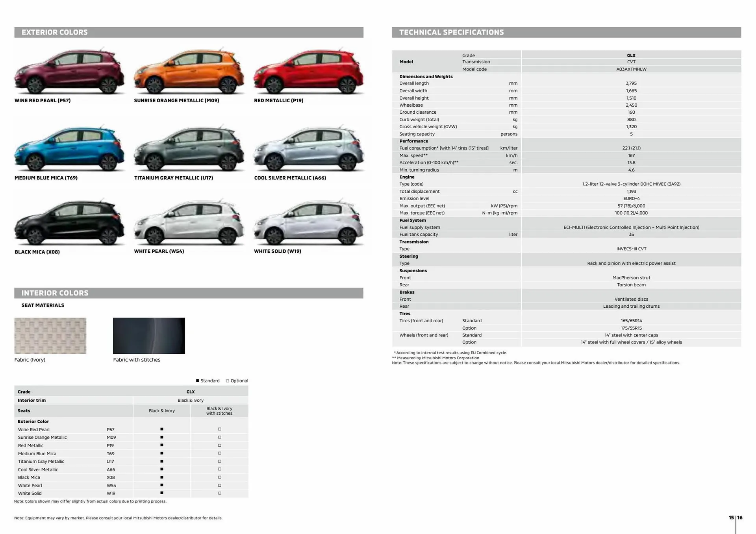Click Black Mica standard filled square
This screenshot has width=756, height=534.
[162, 477]
